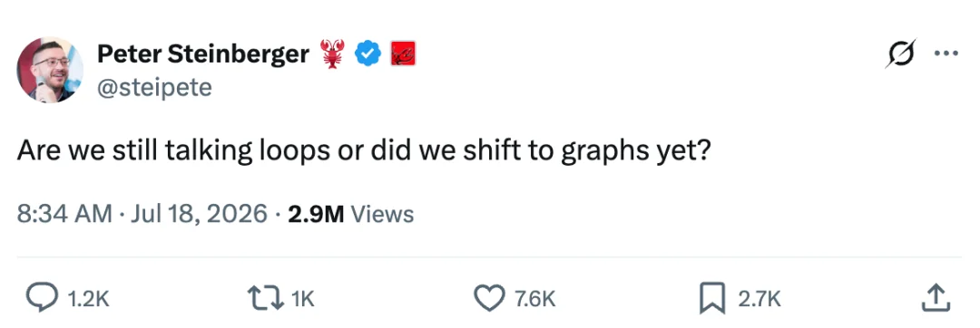Bookmark the tweet with the bookmark icon
The height and width of the screenshot is (328, 980).
(x=713, y=299)
